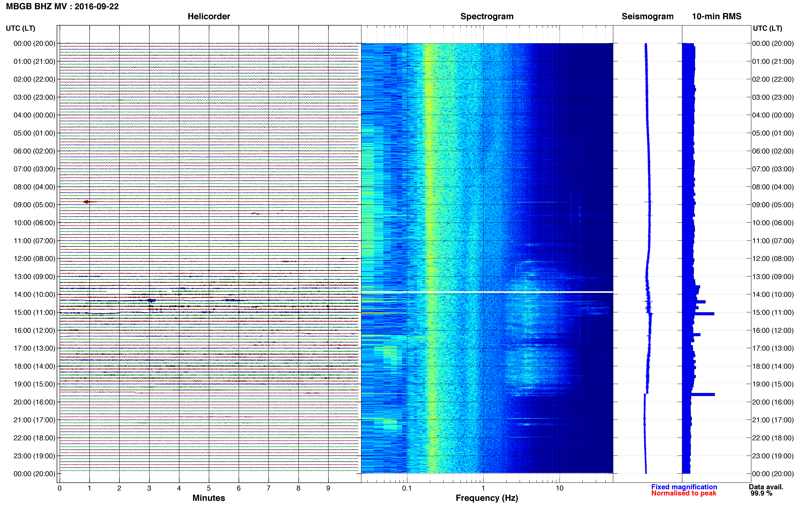Select the Spectrogram panel heading
Viewport: 812px width, 508px height.
pos(487,16)
